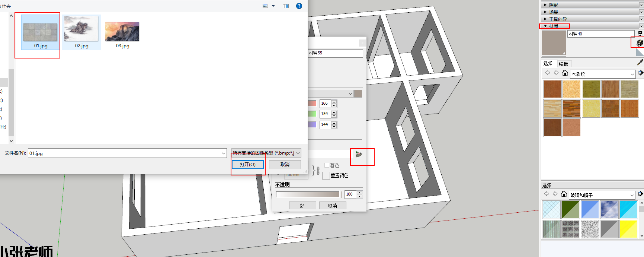Toggle the secondary selection pane icon

[640, 34]
